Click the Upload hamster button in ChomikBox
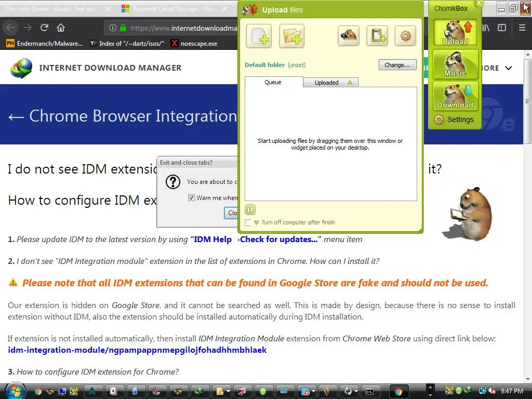Image resolution: width=532 pixels, height=399 pixels. [x=455, y=33]
